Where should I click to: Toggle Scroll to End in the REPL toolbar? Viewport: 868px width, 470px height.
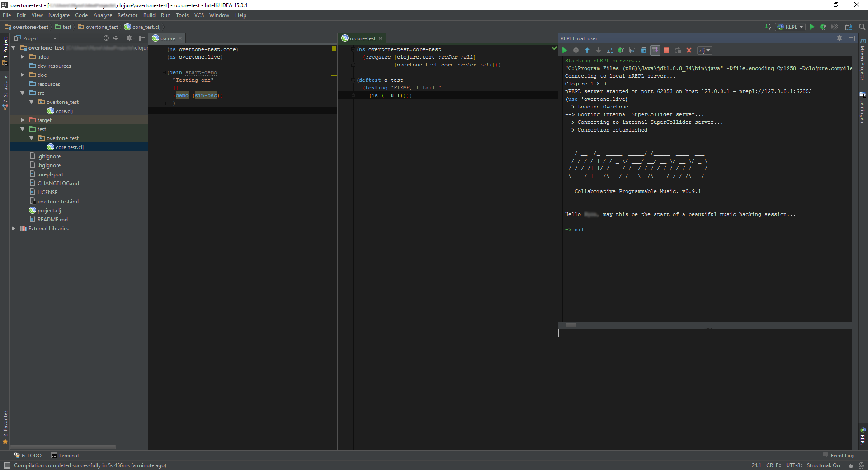tap(656, 50)
